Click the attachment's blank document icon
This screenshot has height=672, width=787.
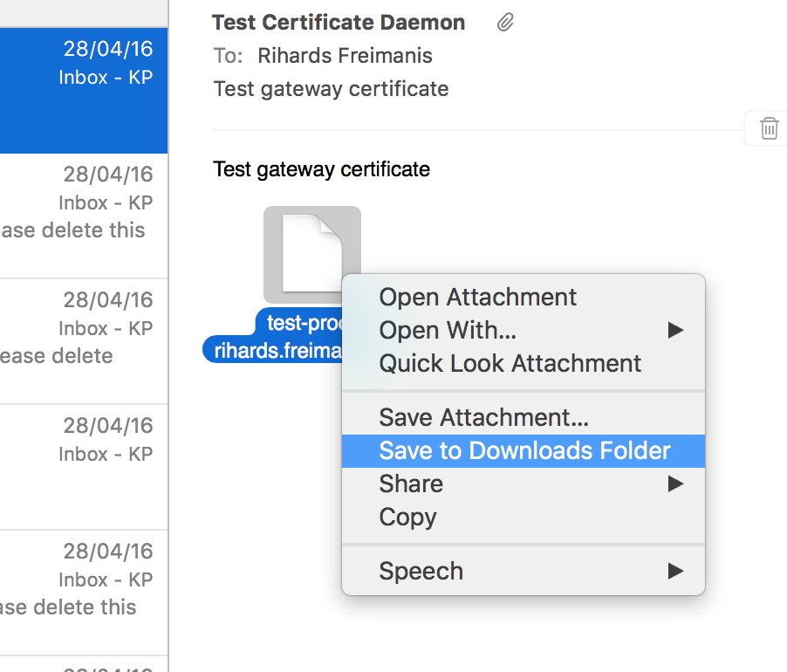point(311,253)
